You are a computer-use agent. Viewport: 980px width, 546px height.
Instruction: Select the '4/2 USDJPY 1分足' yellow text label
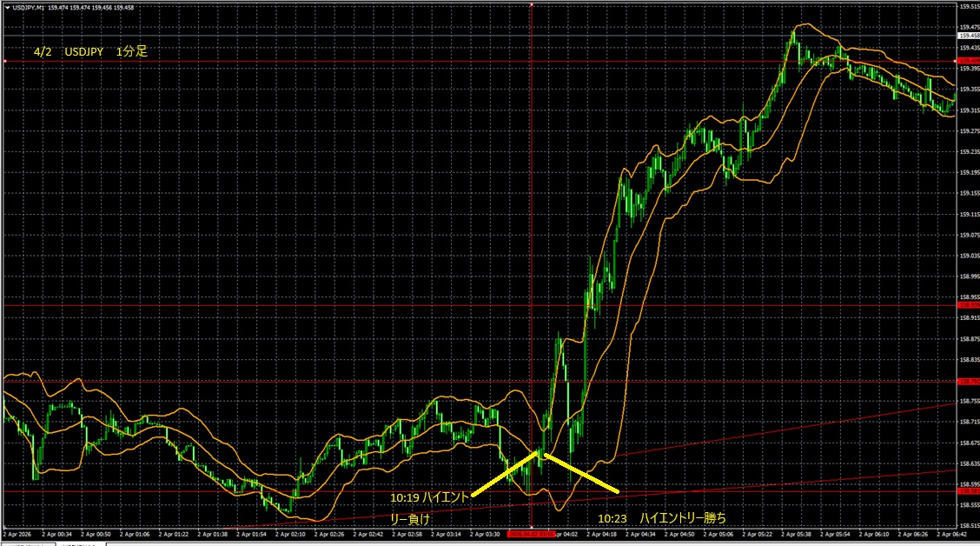point(90,52)
